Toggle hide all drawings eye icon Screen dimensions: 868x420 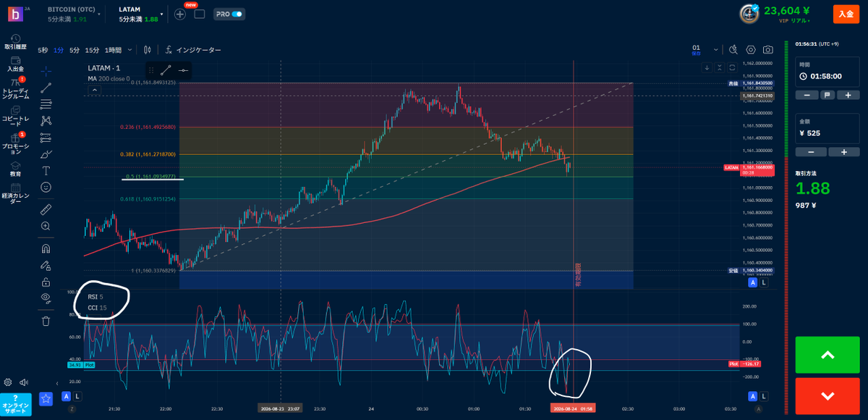click(x=46, y=298)
